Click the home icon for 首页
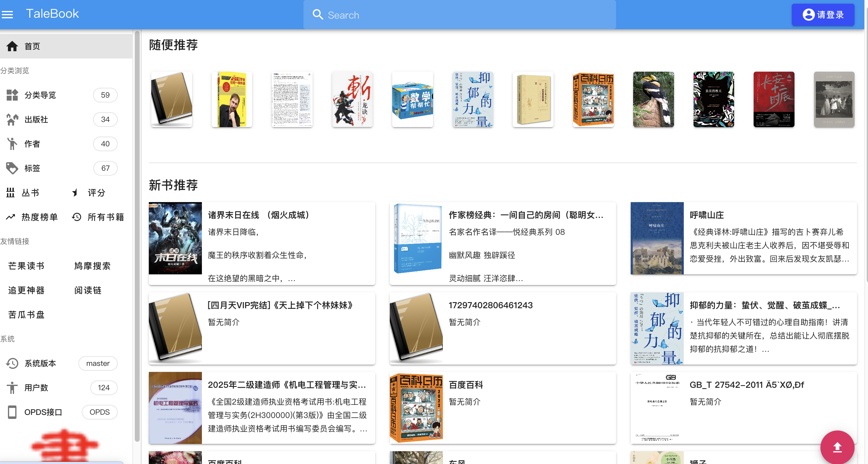 click(x=12, y=46)
